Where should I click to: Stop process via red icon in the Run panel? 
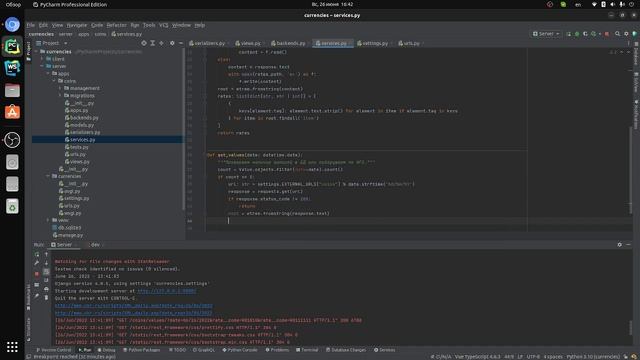coord(37,274)
